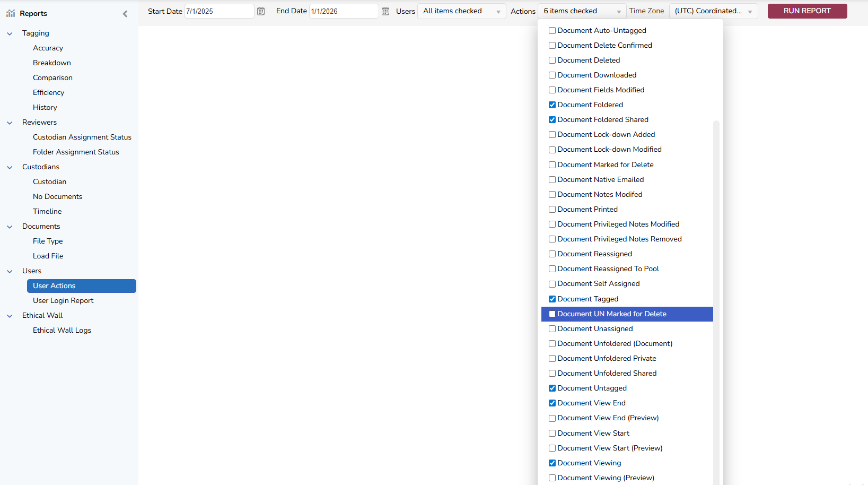Viewport: 868px width, 485px height.
Task: Click the Reports chart icon
Action: click(11, 13)
